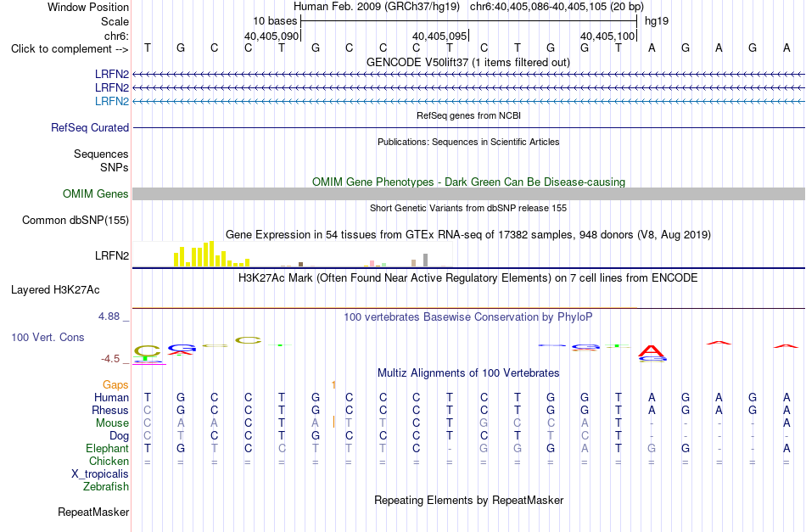Select the Dog alignment row label

tap(119, 436)
